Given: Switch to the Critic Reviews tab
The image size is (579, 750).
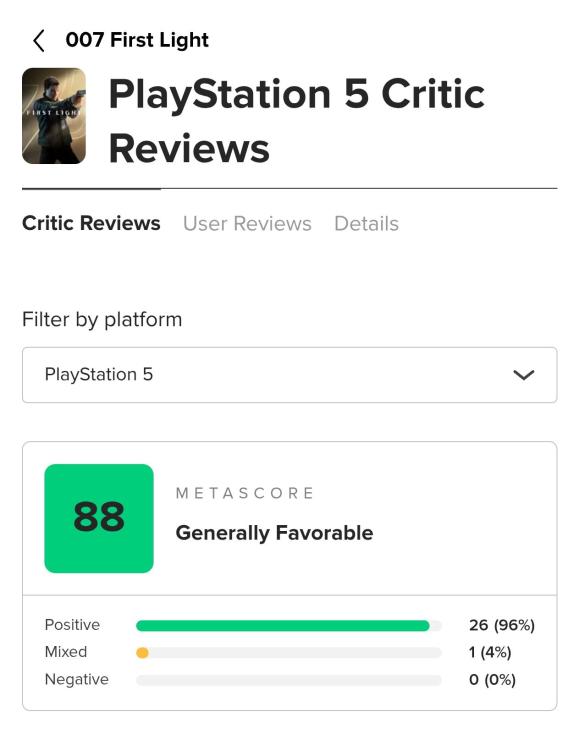Looking at the screenshot, I should tap(91, 223).
